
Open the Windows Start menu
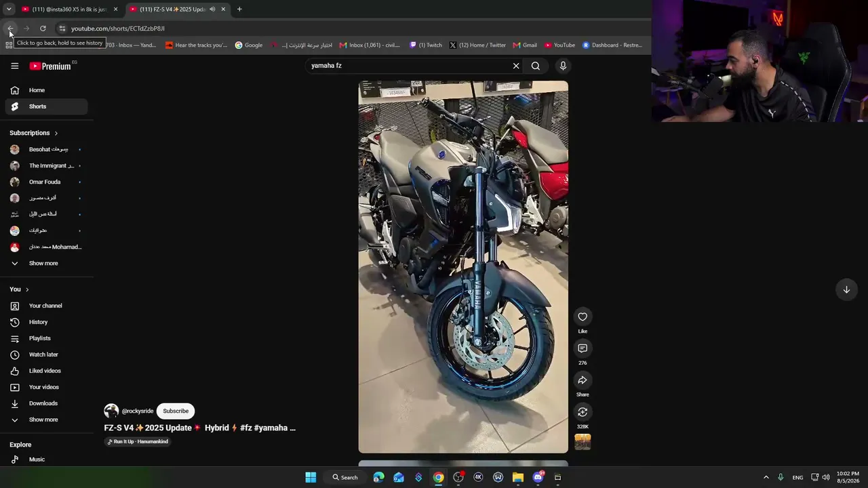coord(311,477)
